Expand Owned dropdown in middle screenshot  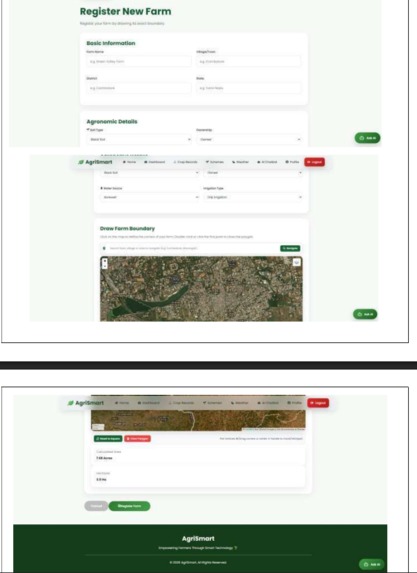click(x=253, y=172)
